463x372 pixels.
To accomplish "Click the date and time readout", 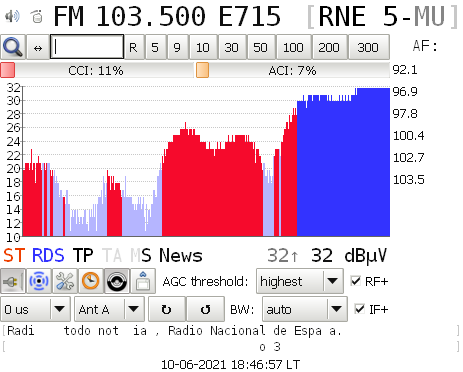I will [231, 364].
